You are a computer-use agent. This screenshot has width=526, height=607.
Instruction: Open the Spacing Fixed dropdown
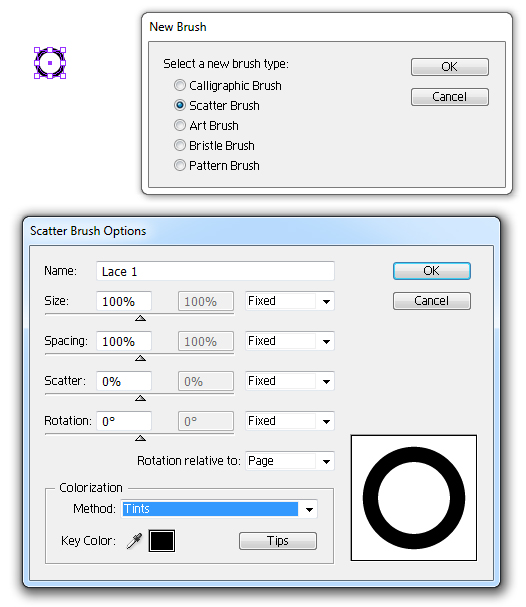pyautogui.click(x=290, y=341)
